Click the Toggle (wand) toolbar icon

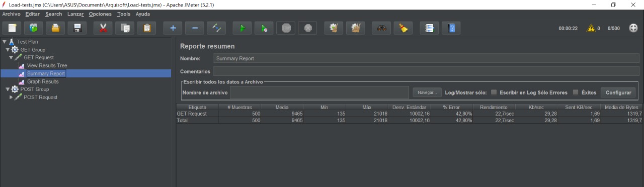pyautogui.click(x=216, y=28)
